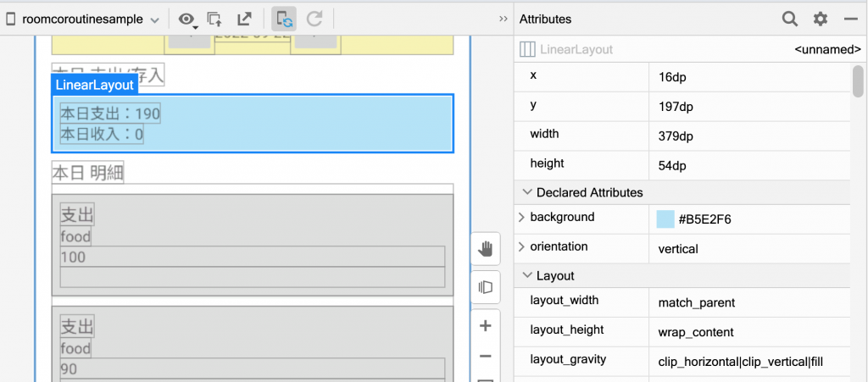This screenshot has width=868, height=382.
Task: Collapse the Declared Attributes section
Action: click(526, 193)
